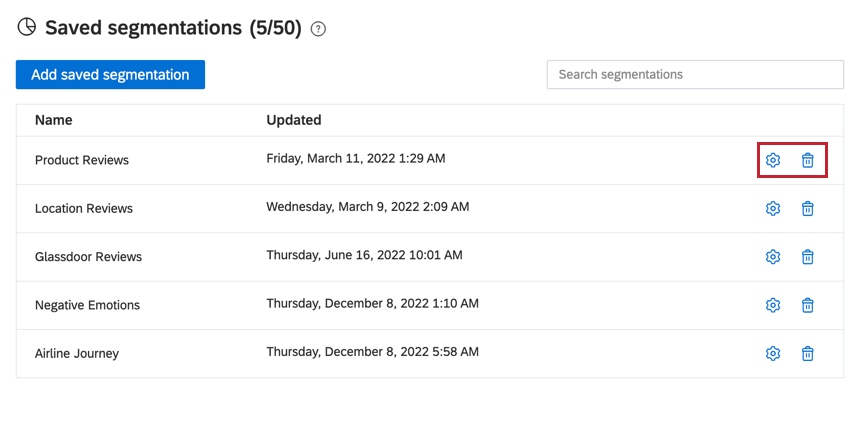The width and height of the screenshot is (850, 425).
Task: Open settings gear for Airline Journey
Action: pyautogui.click(x=772, y=354)
